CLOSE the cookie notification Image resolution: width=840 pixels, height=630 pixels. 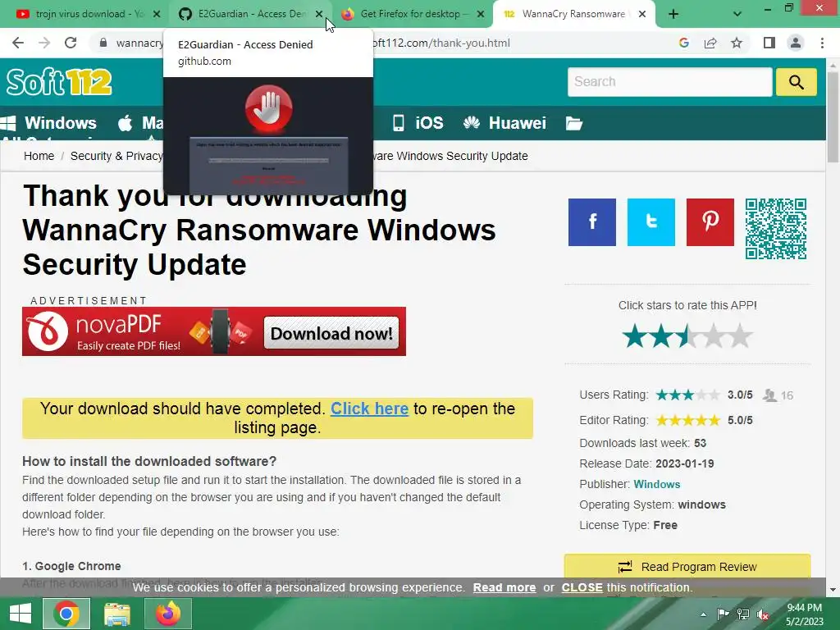point(582,587)
